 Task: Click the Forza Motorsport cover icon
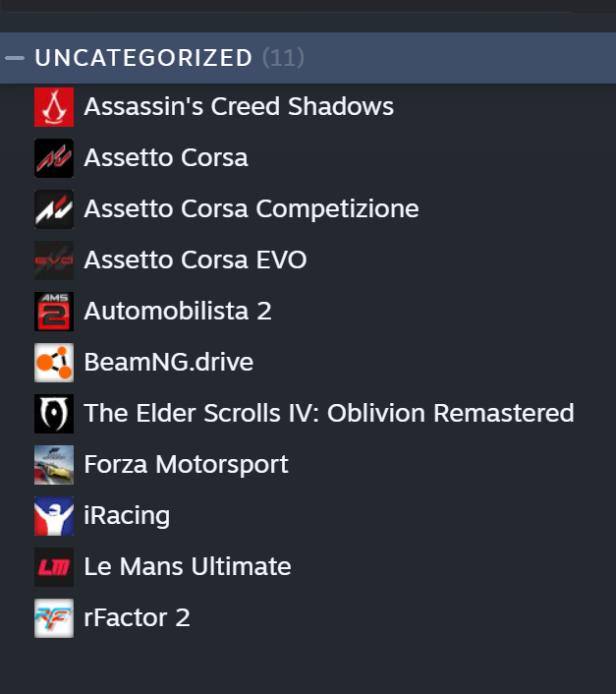54,465
